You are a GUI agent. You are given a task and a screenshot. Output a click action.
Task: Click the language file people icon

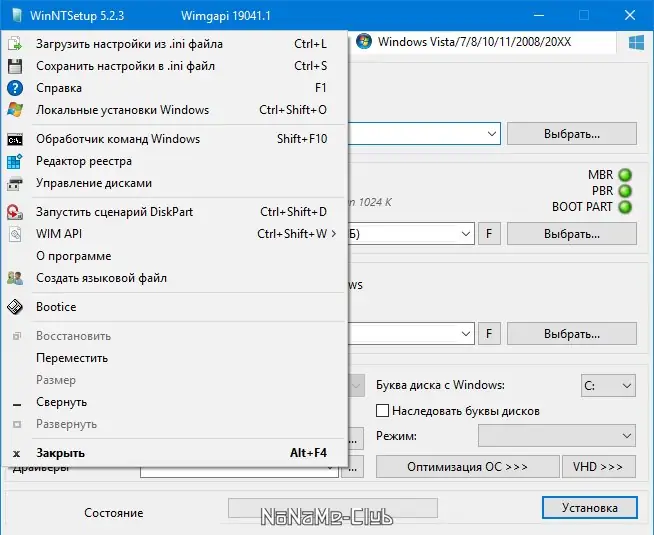[15, 278]
